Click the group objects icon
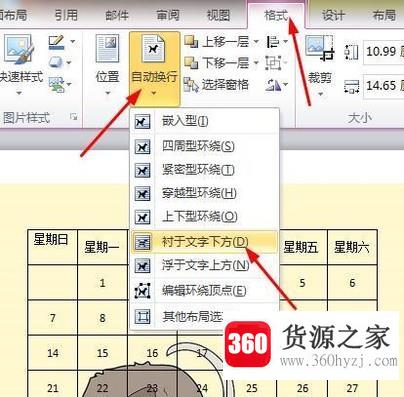This screenshot has width=404, height=397. pyautogui.click(x=273, y=63)
